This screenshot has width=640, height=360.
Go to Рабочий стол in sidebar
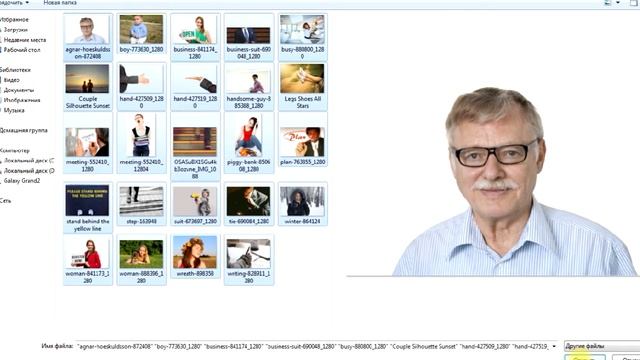(22, 50)
